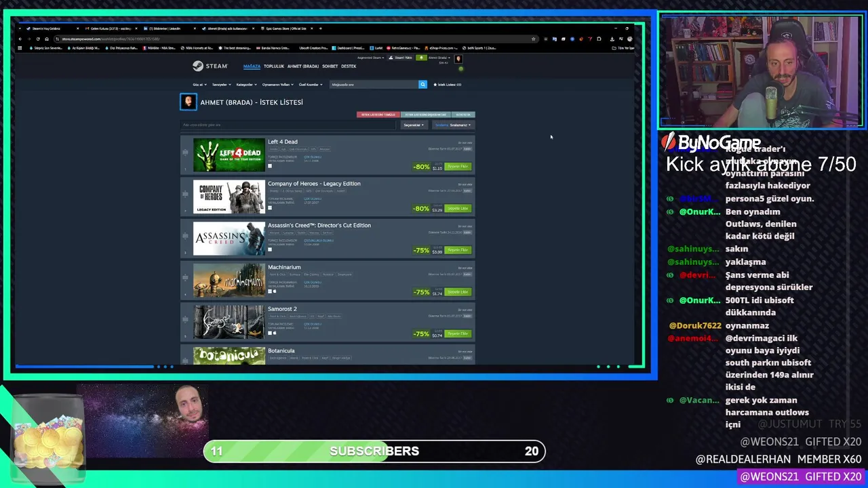868x488 pixels.
Task: Click the Windows platform icon under Company of Heroes
Action: pyautogui.click(x=270, y=207)
